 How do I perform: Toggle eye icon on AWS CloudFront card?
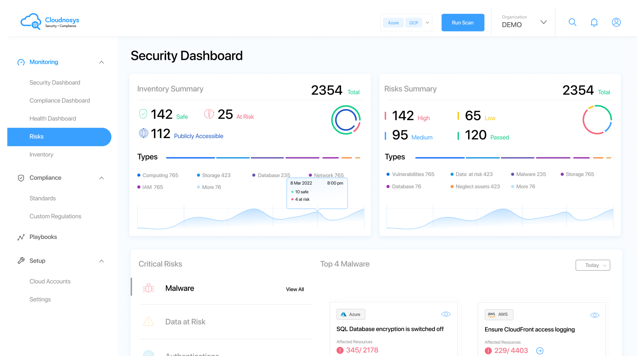point(594,315)
